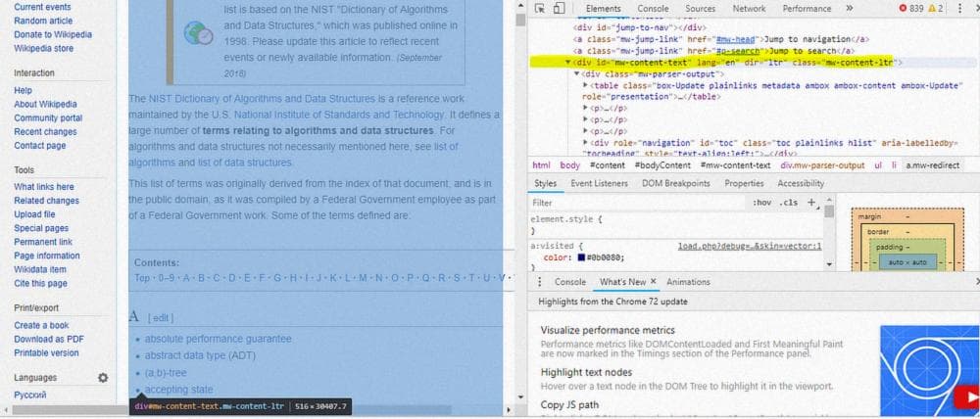The height and width of the screenshot is (419, 980).
Task: Play the What's New YouTube video
Action: (965, 396)
